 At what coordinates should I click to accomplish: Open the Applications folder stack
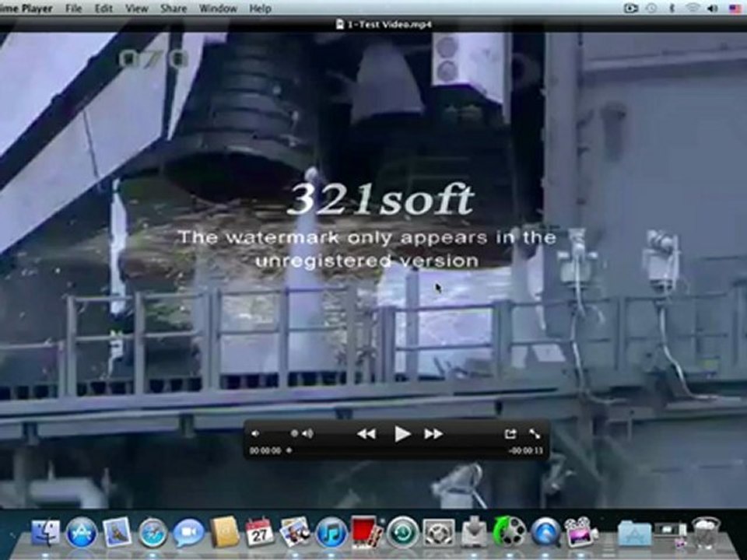(635, 534)
